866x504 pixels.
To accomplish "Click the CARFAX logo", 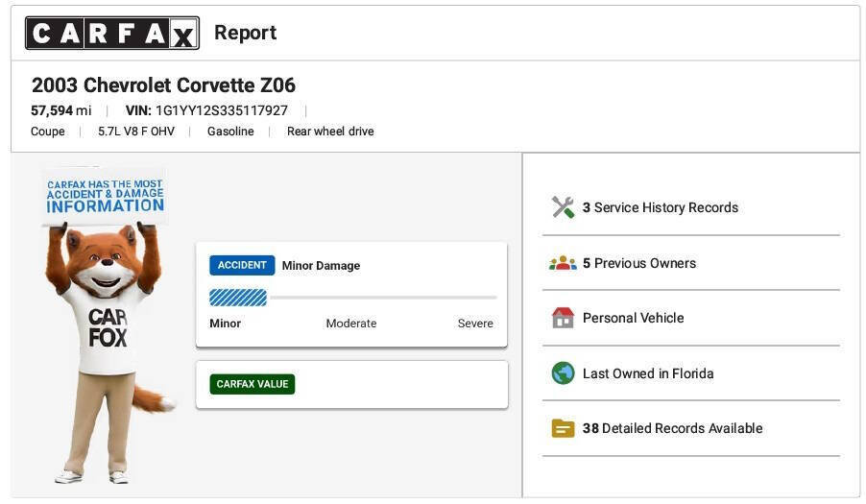I will click(x=112, y=34).
